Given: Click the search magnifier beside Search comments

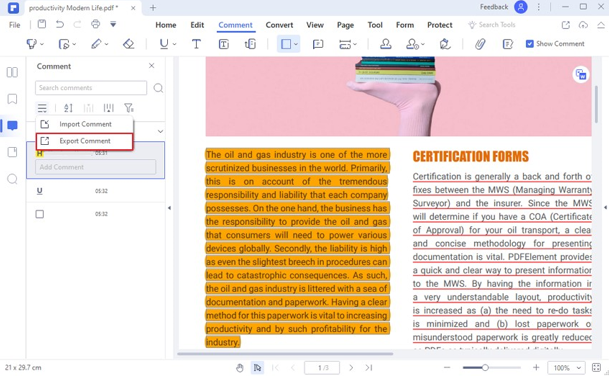Looking at the screenshot, I should click(158, 88).
